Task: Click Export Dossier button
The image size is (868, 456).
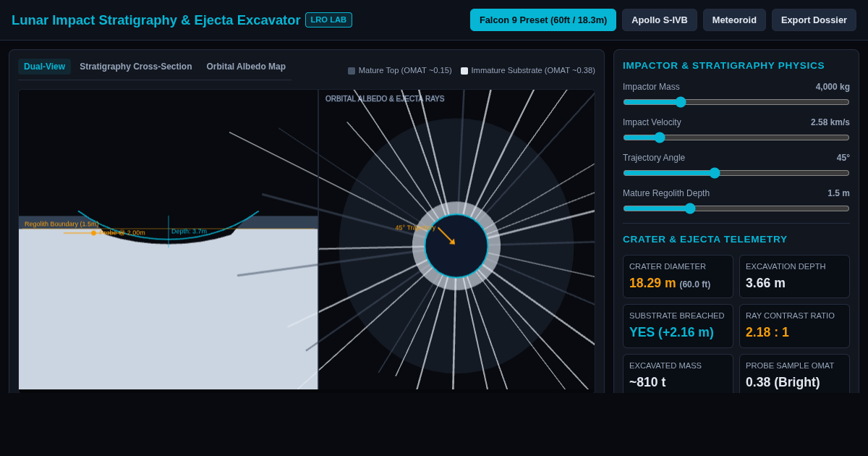Action: pyautogui.click(x=814, y=20)
